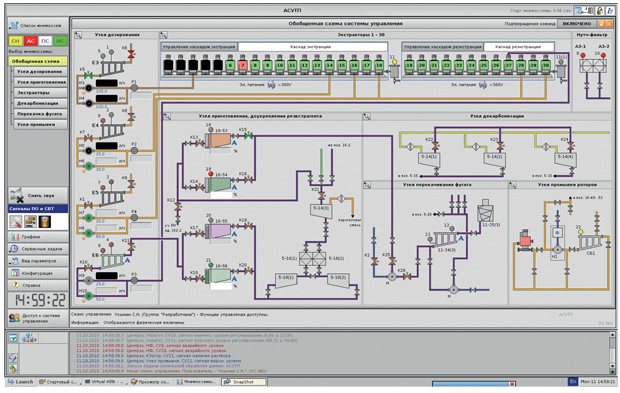The width and height of the screenshot is (620, 393).
Task: Click the green ИС color indicator
Action: (x=60, y=41)
